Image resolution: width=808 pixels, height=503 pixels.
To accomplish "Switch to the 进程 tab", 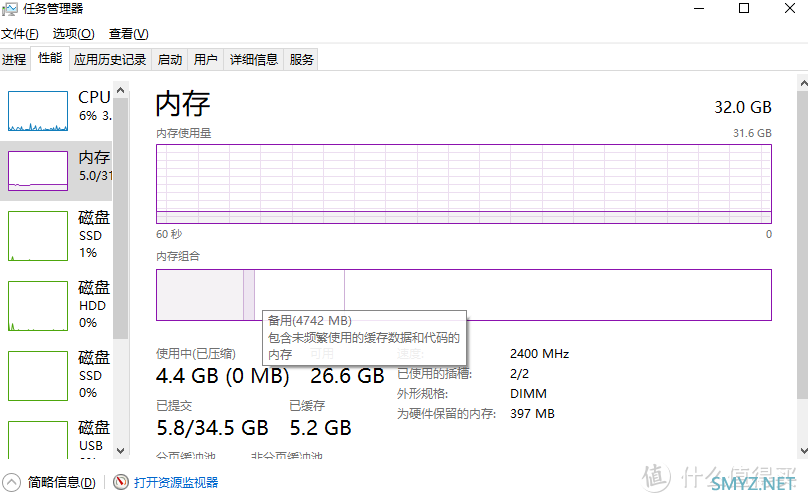I will pos(14,60).
